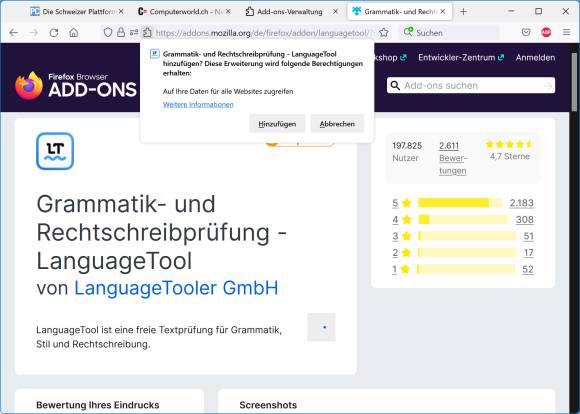The image size is (580, 414).
Task: Click the Add-ons suchen search field
Action: (471, 85)
